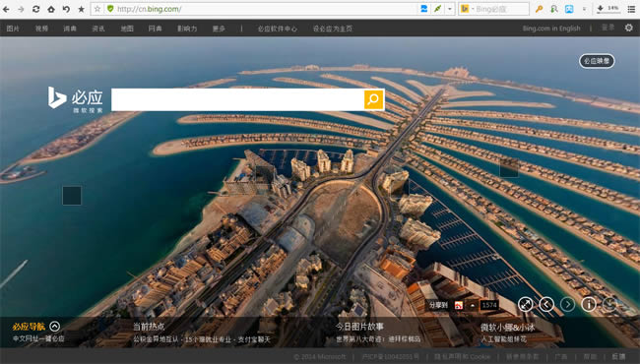Expand the toolbar extensions overflow arrow
Image resolution: width=640 pixels, height=364 pixels.
point(584,9)
